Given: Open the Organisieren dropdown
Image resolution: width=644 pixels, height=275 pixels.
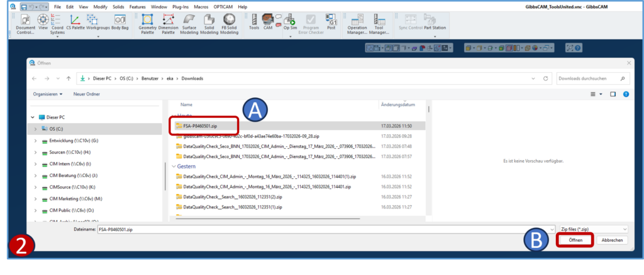Looking at the screenshot, I should pos(48,94).
